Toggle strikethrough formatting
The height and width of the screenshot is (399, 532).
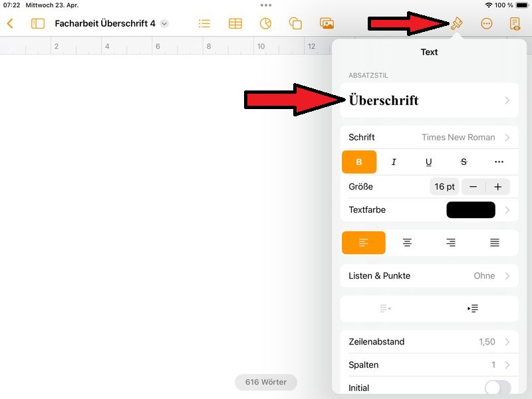coord(464,162)
